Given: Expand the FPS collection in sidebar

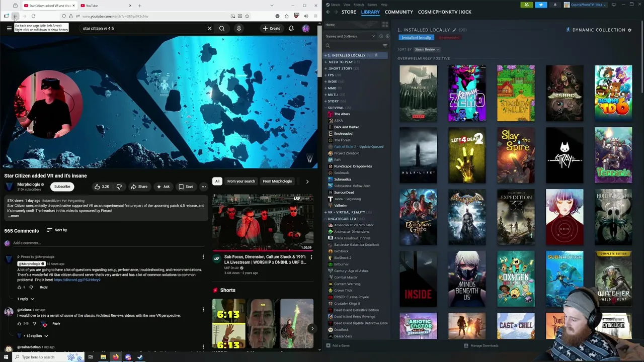Looking at the screenshot, I should 326,75.
